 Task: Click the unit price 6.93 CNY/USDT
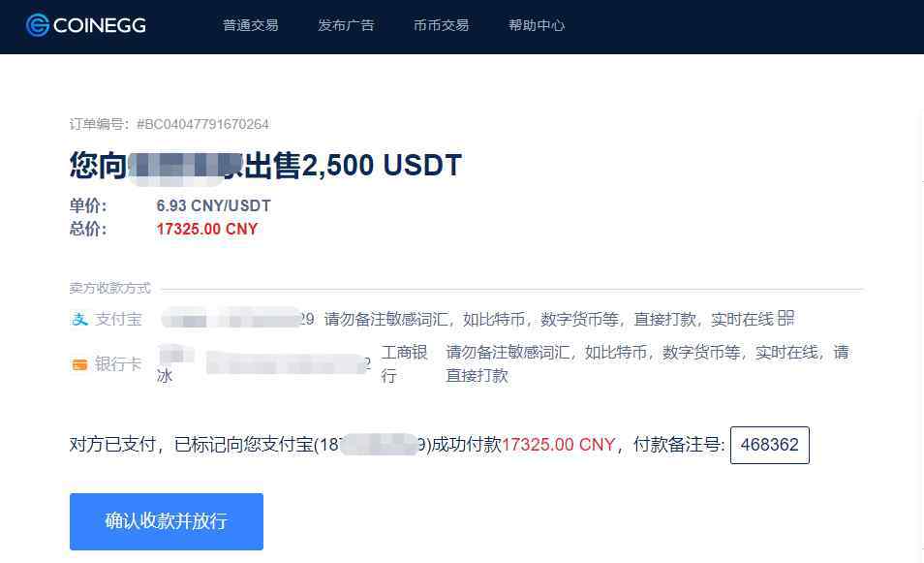click(x=213, y=205)
